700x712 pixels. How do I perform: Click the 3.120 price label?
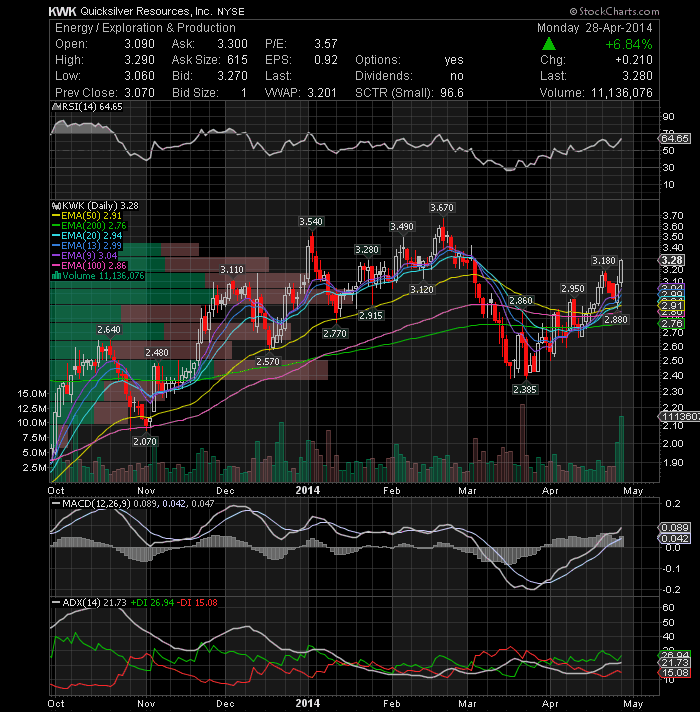click(422, 289)
